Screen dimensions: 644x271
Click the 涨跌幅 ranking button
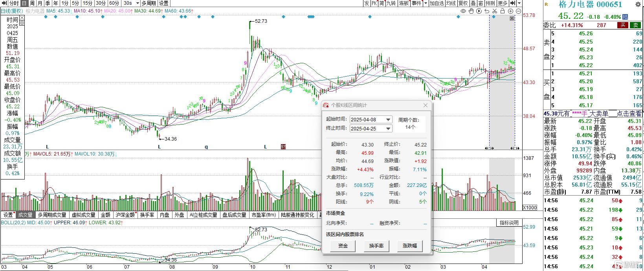click(409, 246)
